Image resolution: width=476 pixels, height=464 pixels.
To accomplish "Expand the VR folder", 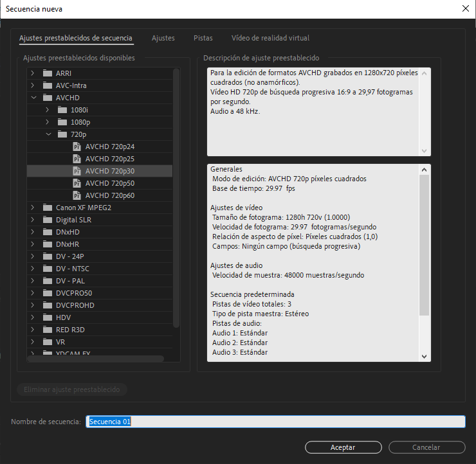I will 33,342.
